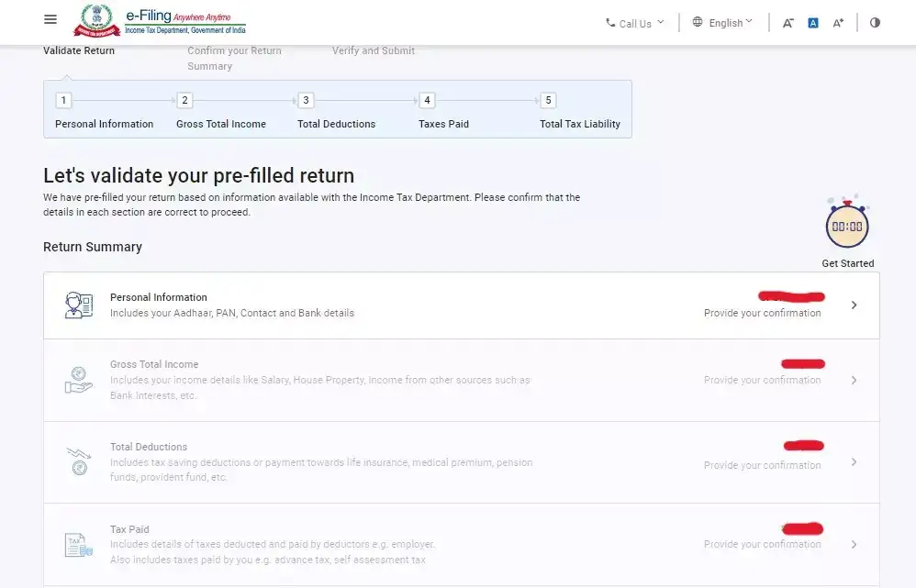
Task: Select the increase font size A+ icon
Action: tap(837, 22)
